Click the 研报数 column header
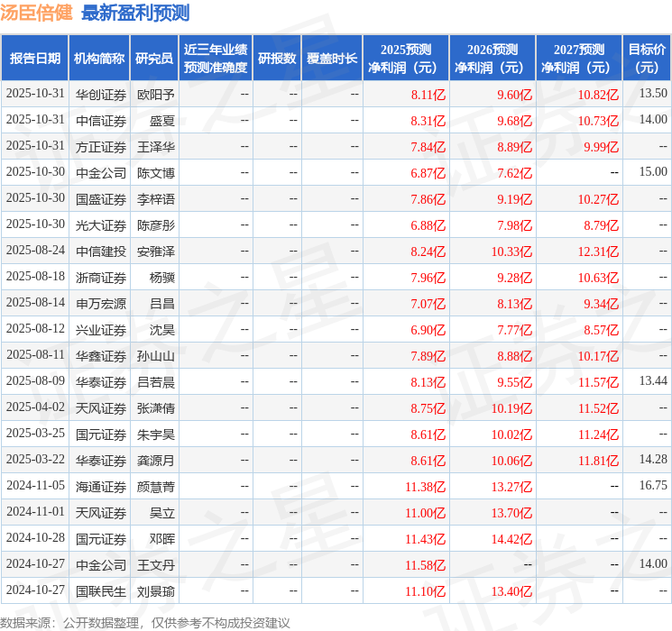This screenshot has width=672, height=631. [x=277, y=59]
